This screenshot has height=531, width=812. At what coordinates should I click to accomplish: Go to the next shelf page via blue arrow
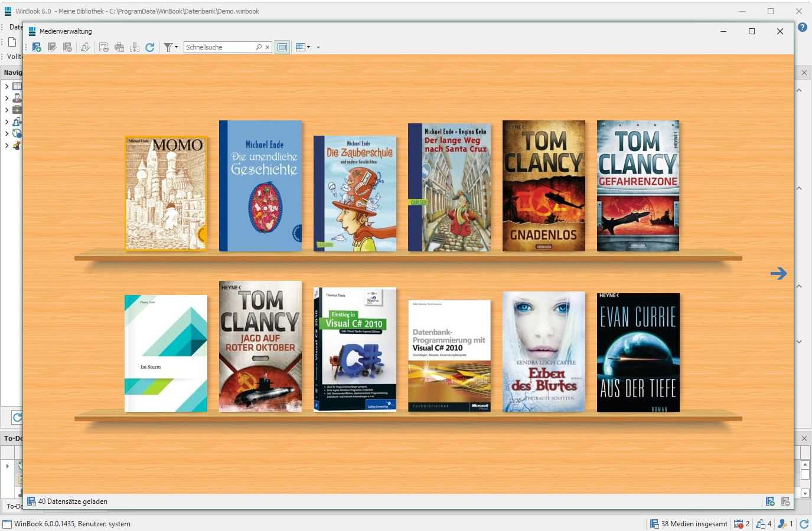tap(780, 273)
